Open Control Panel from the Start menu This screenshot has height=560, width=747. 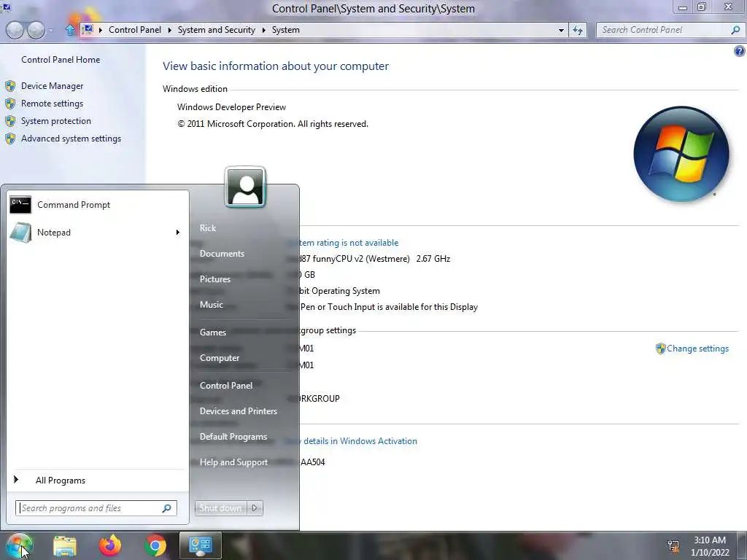coord(226,386)
